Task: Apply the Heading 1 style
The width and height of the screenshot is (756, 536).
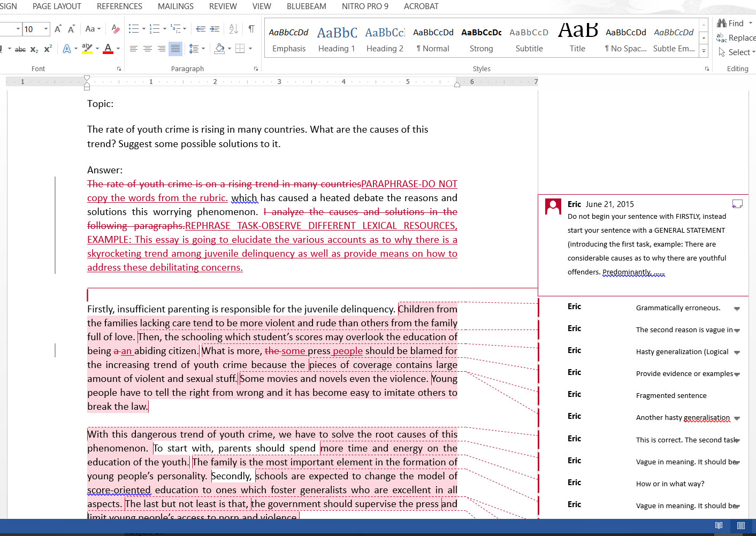Action: point(337,39)
